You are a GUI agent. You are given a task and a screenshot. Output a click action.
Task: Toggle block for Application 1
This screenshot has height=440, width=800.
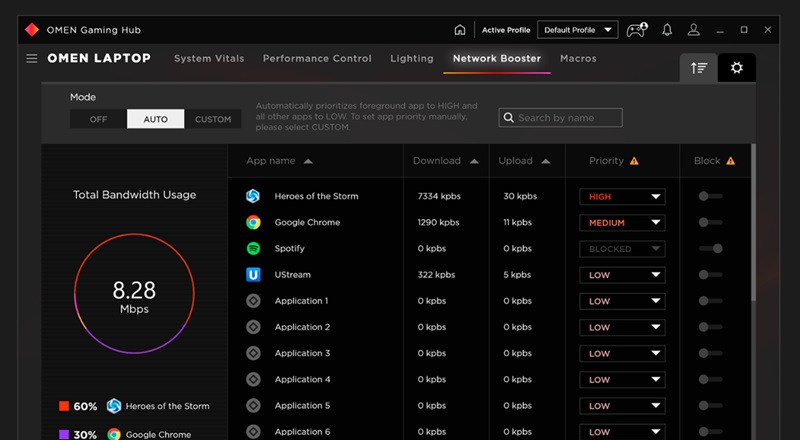[710, 301]
